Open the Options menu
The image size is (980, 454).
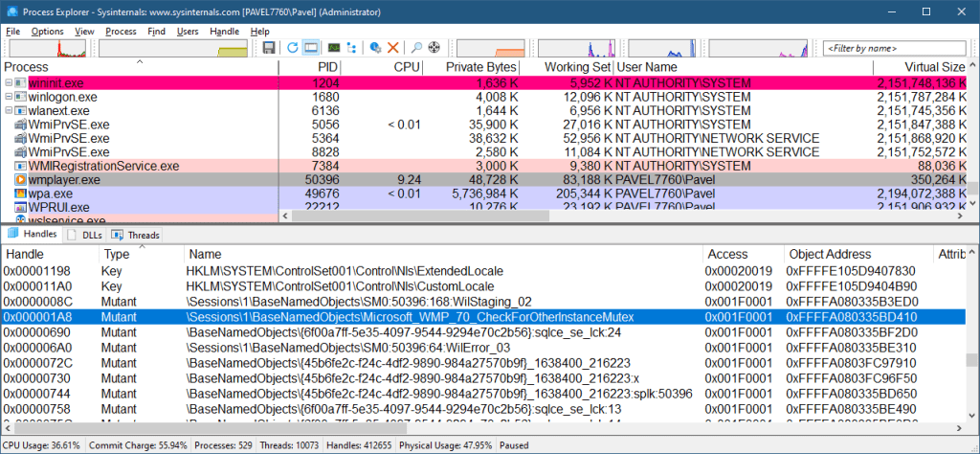(48, 32)
